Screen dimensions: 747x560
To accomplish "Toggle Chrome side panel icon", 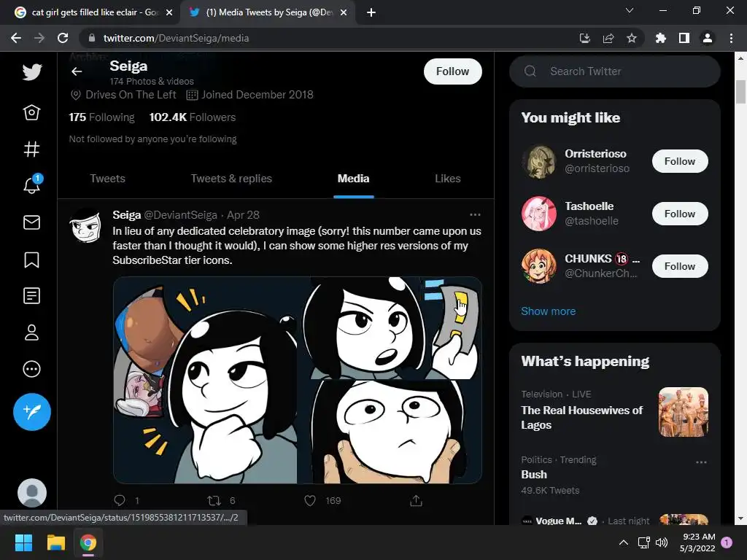I will tap(684, 38).
